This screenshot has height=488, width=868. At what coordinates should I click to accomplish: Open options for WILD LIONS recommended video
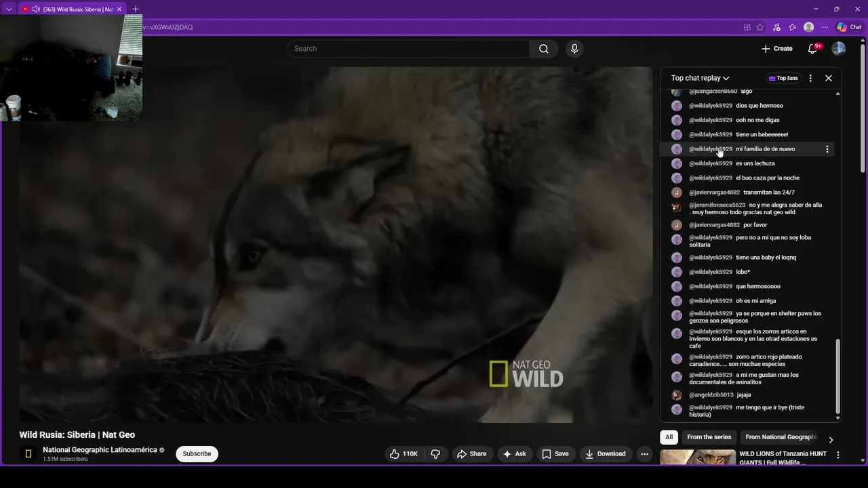point(838,455)
